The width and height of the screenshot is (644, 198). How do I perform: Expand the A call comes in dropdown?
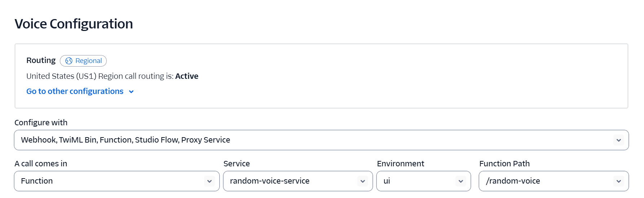(x=108, y=181)
